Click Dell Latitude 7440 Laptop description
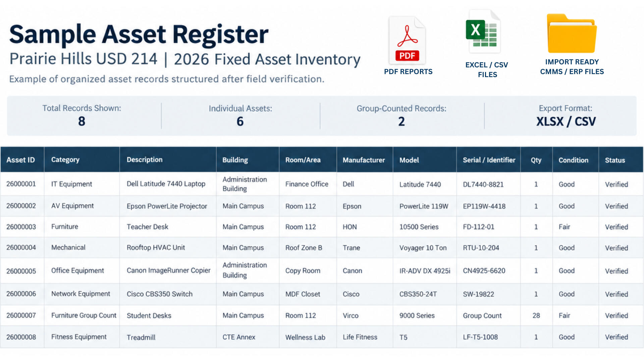 click(x=166, y=184)
